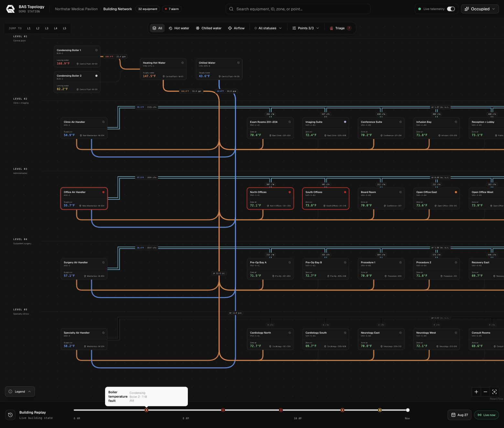This screenshot has width=504, height=428.
Task: Click Clinic Air Handler status icon
Action: (103, 122)
